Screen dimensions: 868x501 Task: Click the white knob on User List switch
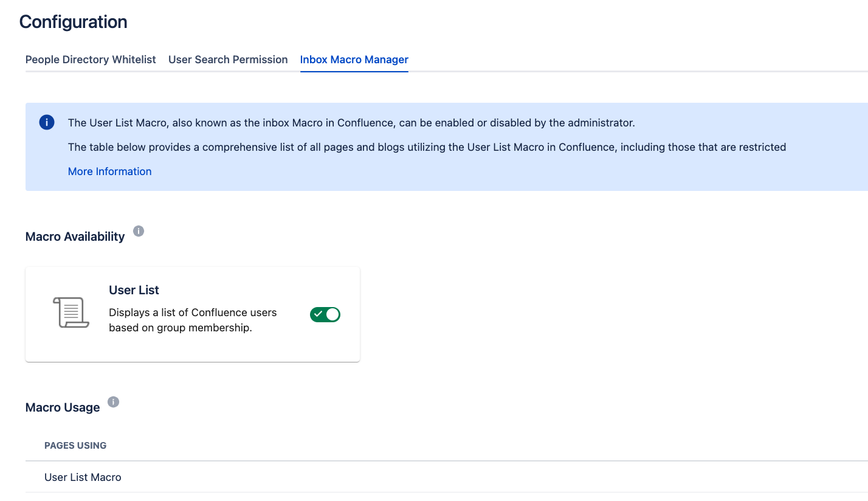[332, 314]
